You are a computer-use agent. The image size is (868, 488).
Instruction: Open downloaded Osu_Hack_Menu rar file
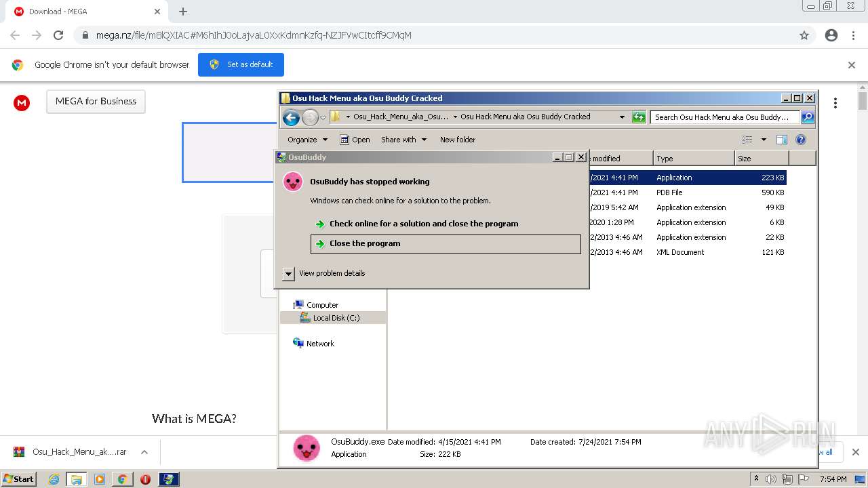[71, 452]
